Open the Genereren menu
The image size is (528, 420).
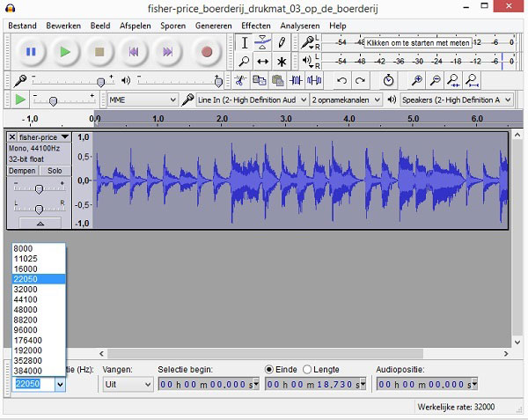pyautogui.click(x=214, y=26)
